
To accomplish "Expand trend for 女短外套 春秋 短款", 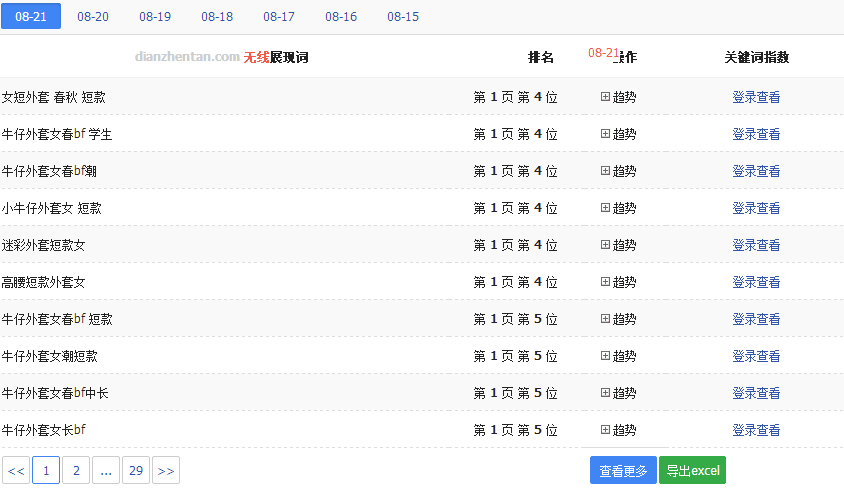I will 618,97.
